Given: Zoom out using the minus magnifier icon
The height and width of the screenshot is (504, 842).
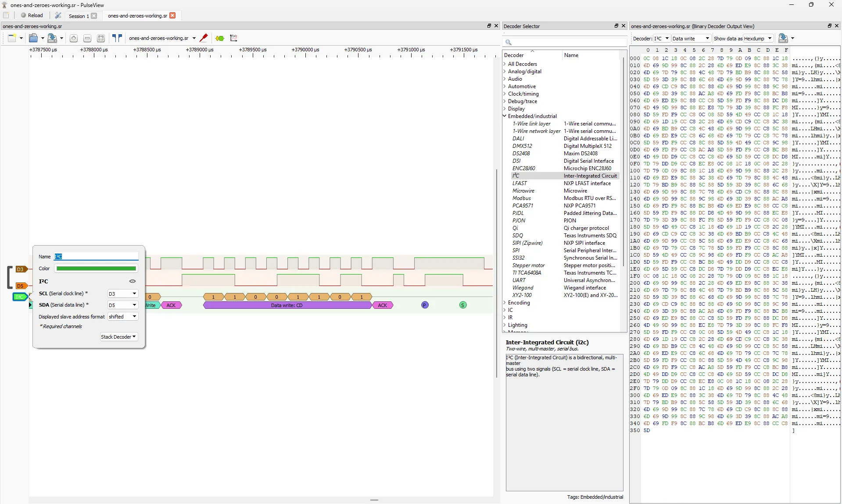Looking at the screenshot, I should click(x=87, y=38).
